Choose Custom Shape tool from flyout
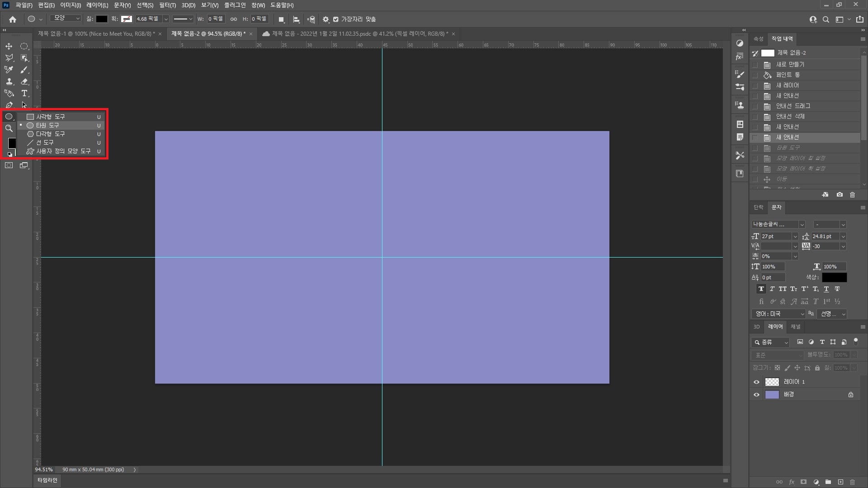868x488 pixels. tap(63, 151)
